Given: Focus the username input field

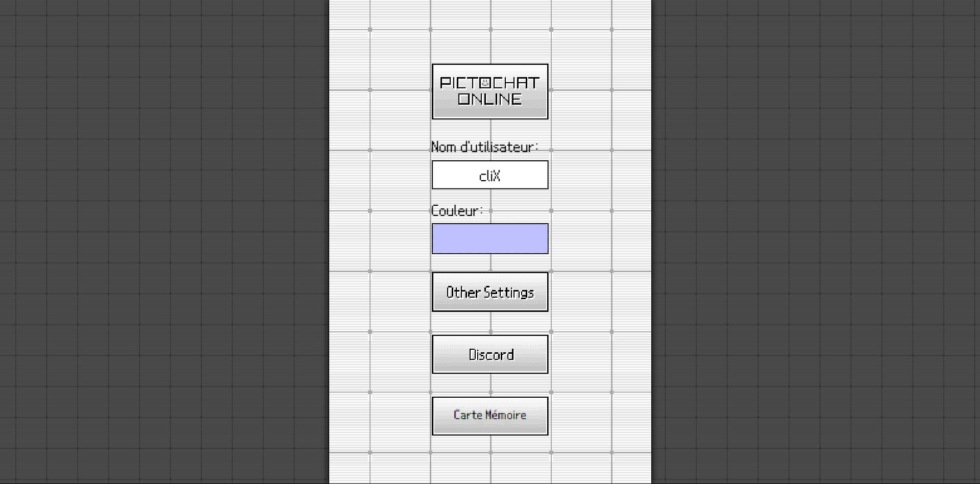Looking at the screenshot, I should point(490,175).
